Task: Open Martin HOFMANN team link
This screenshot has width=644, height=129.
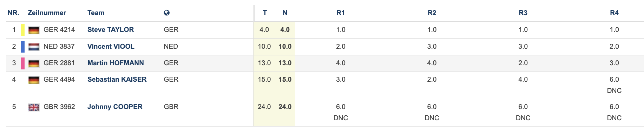Action: pyautogui.click(x=116, y=63)
